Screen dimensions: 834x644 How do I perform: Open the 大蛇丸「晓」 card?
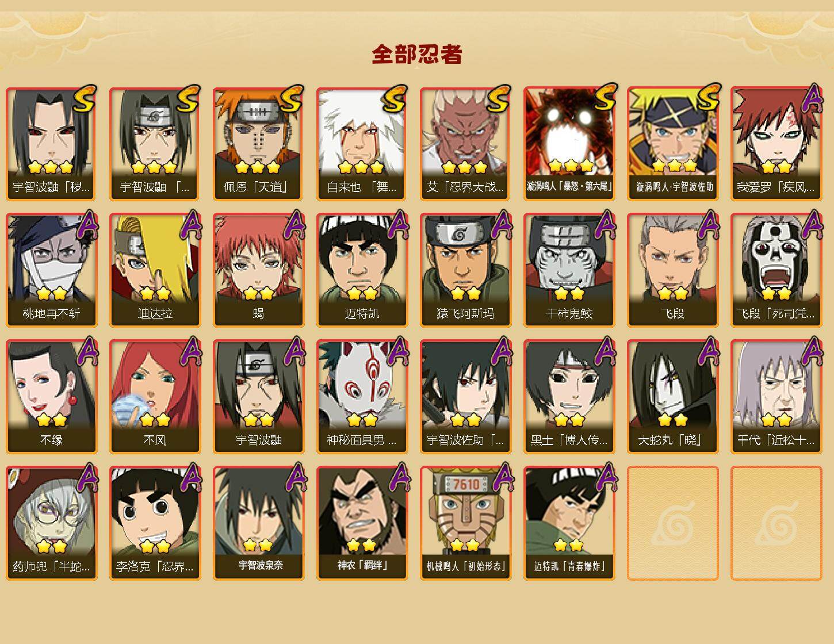(x=672, y=397)
